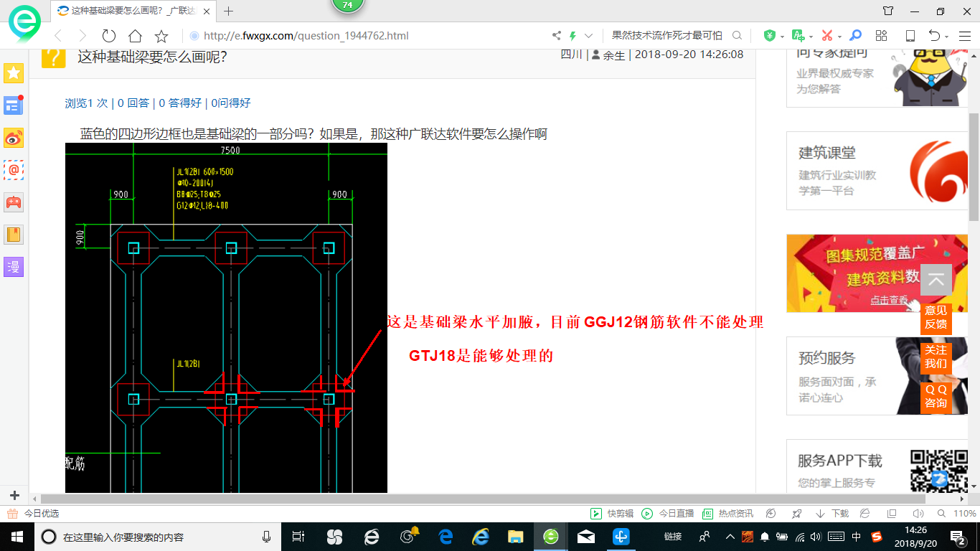Viewport: 980px width, 551px height.
Task: Click the back navigation arrow
Action: tap(59, 36)
